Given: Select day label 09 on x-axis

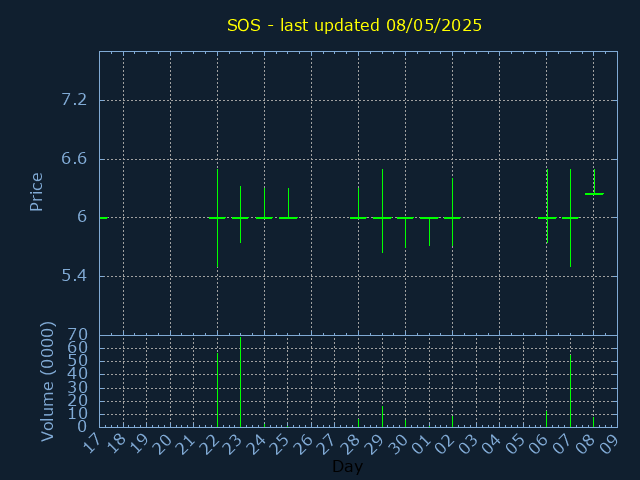Looking at the screenshot, I should 609,443.
